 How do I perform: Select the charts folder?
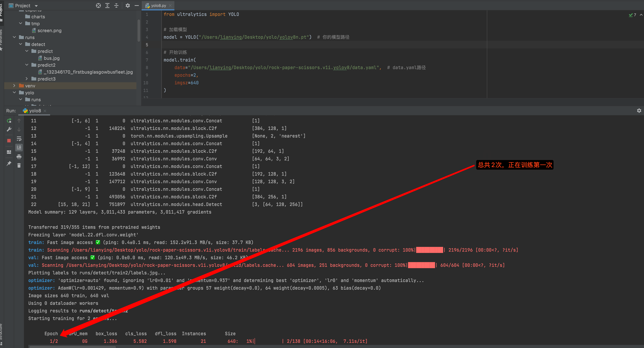[x=38, y=17]
